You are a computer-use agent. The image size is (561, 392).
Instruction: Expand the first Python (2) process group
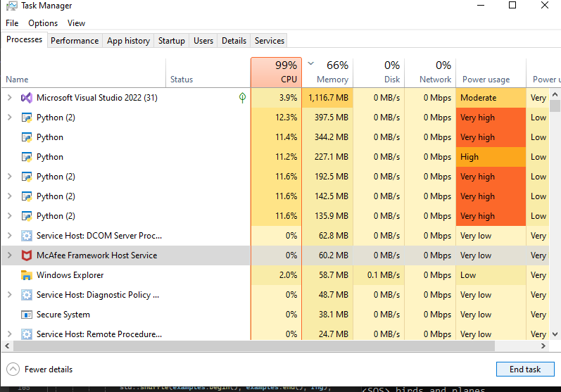9,118
